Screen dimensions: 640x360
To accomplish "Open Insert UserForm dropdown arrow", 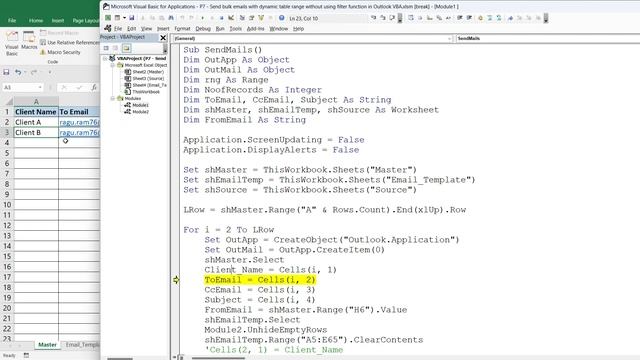I will tap(124, 18).
